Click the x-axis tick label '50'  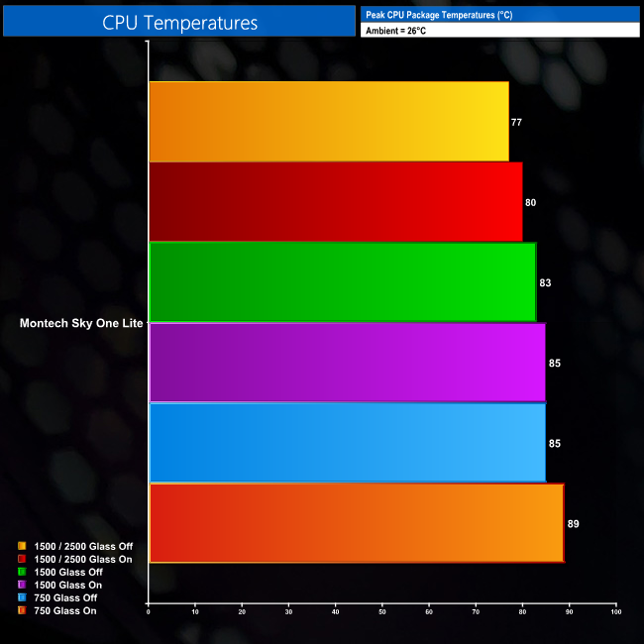point(382,612)
